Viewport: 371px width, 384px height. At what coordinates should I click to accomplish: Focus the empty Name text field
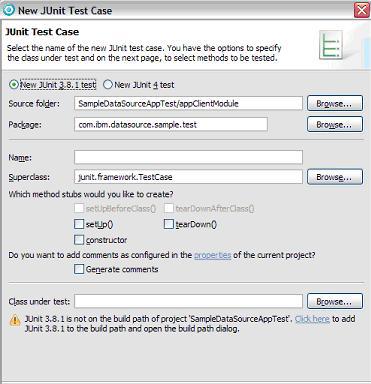click(x=188, y=157)
